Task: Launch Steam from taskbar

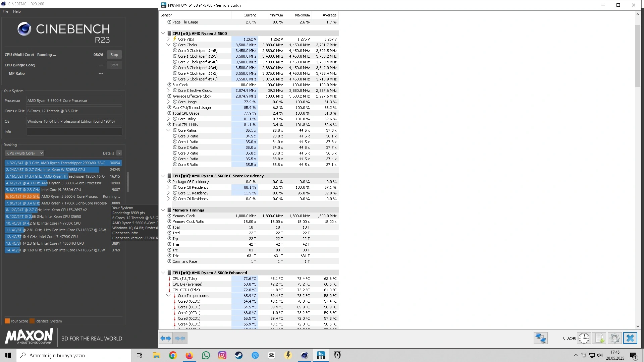Action: click(238, 355)
